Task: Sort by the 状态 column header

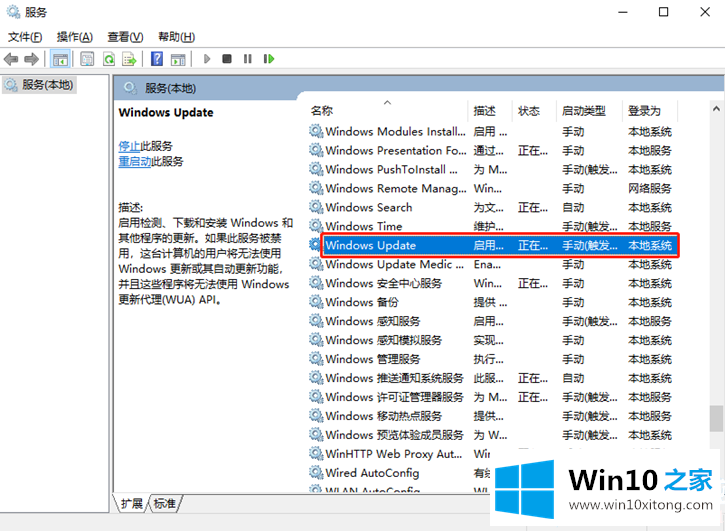Action: (534, 111)
